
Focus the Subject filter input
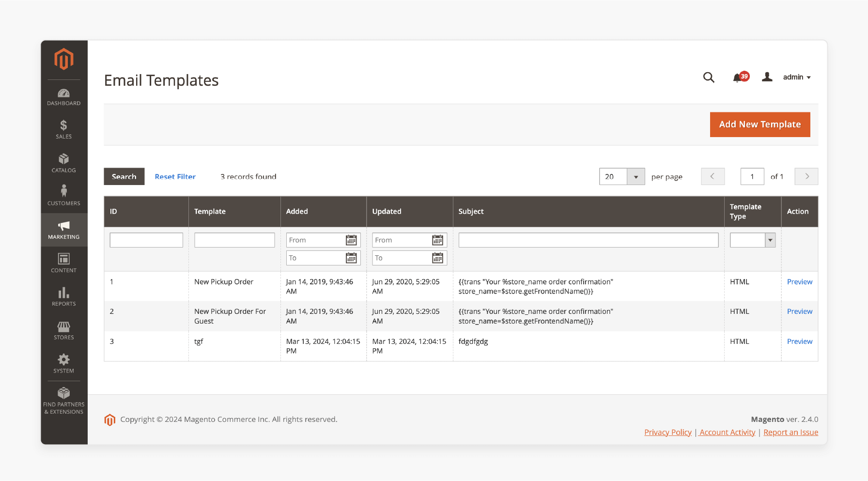[x=589, y=240]
